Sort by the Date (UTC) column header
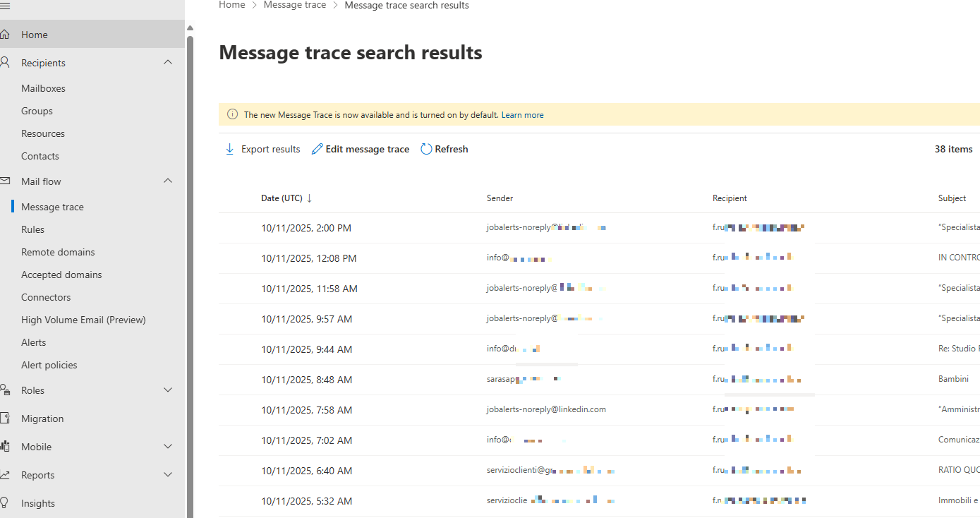The width and height of the screenshot is (980, 518). click(x=282, y=198)
